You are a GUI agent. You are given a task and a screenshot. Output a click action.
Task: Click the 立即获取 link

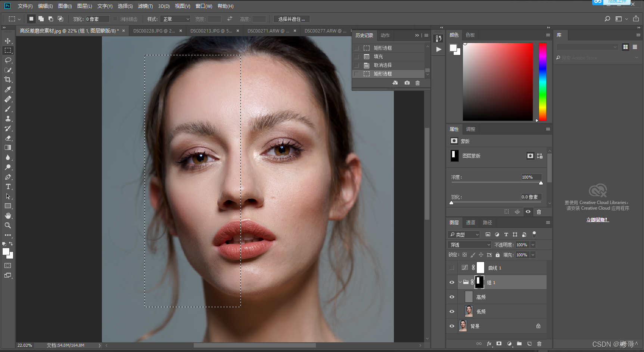coord(598,220)
